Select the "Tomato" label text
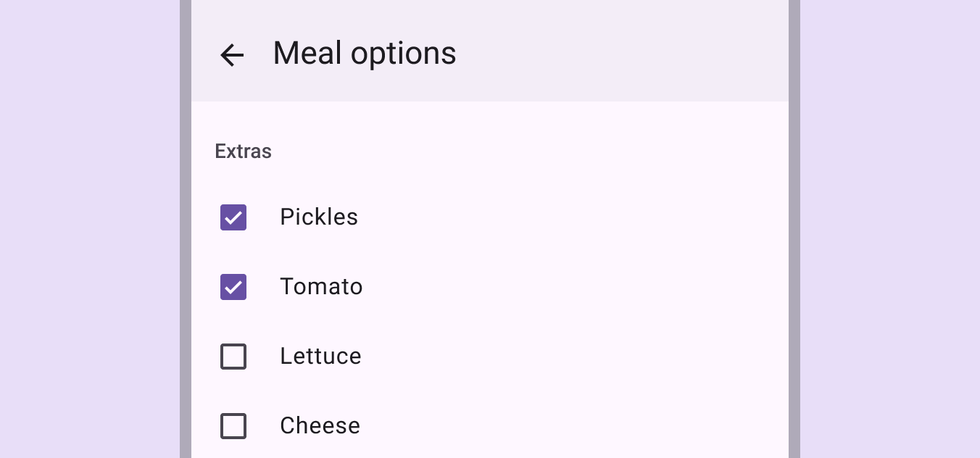Image resolution: width=980 pixels, height=458 pixels. (x=321, y=287)
